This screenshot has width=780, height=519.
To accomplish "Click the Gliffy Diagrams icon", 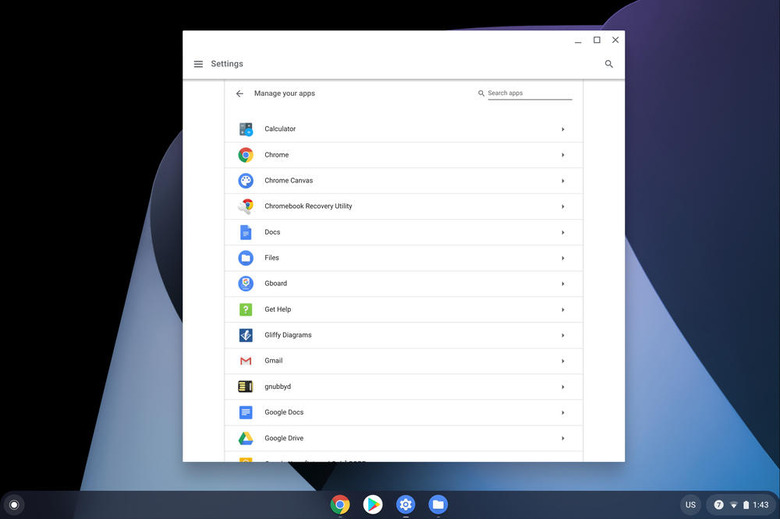I will [246, 335].
